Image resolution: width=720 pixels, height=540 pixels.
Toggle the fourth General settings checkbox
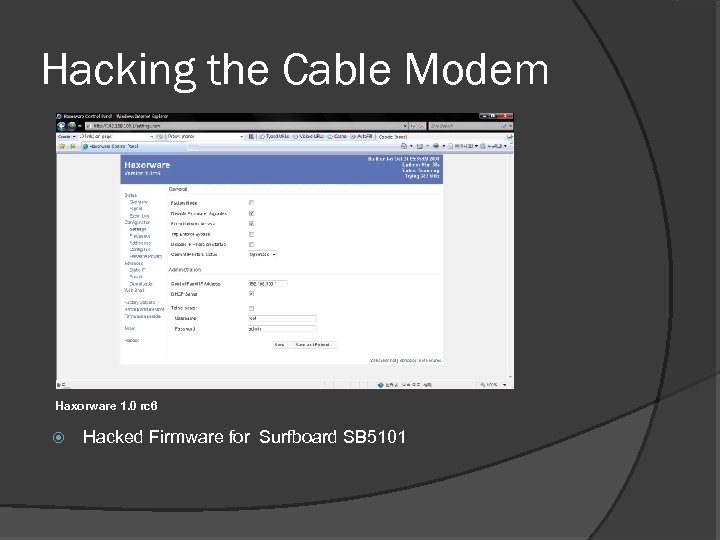[251, 234]
